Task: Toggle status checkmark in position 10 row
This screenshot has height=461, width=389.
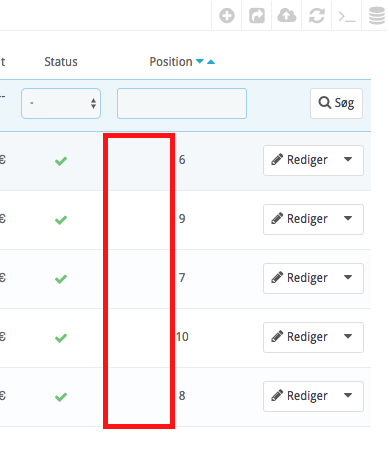Action: click(61, 338)
